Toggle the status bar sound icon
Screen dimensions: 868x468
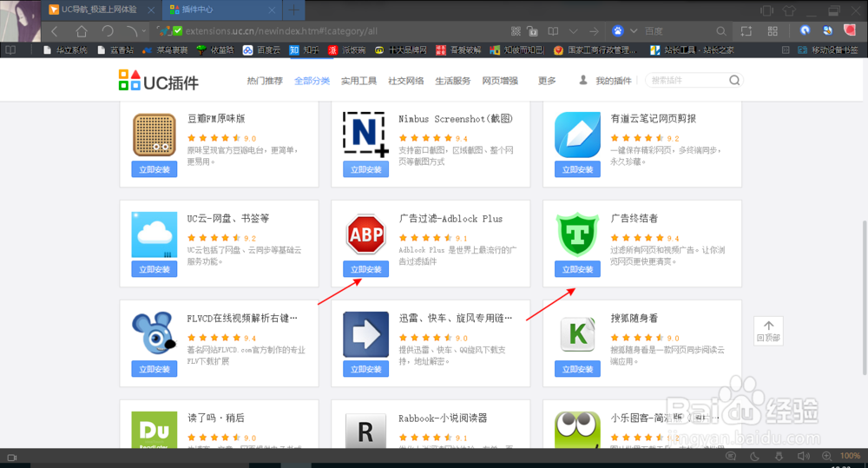coord(803,457)
